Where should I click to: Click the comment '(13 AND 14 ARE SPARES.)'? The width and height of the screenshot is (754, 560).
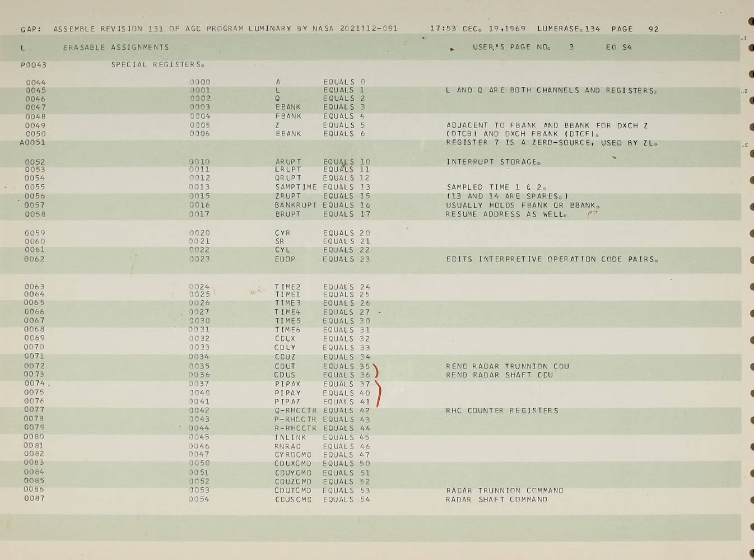click(x=507, y=196)
